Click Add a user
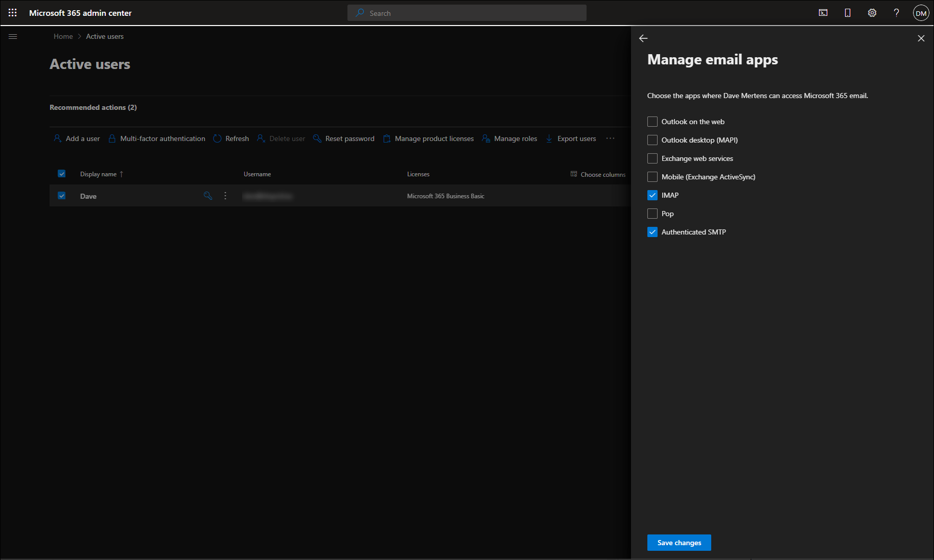 (77, 138)
